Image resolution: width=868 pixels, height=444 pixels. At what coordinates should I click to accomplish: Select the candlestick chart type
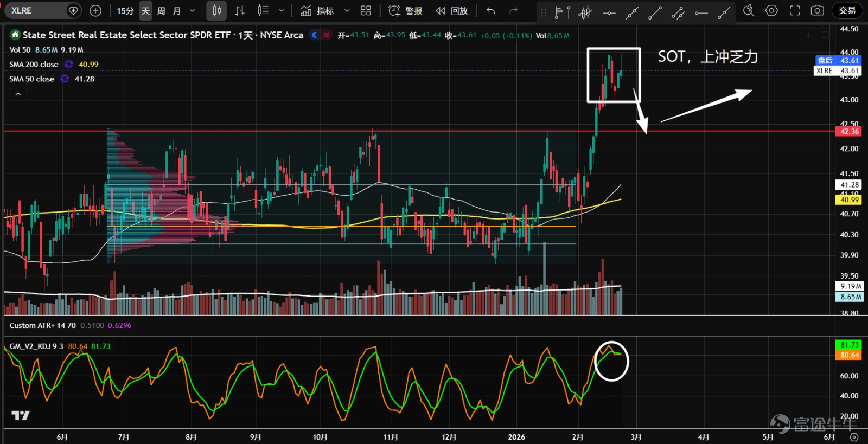tap(217, 10)
